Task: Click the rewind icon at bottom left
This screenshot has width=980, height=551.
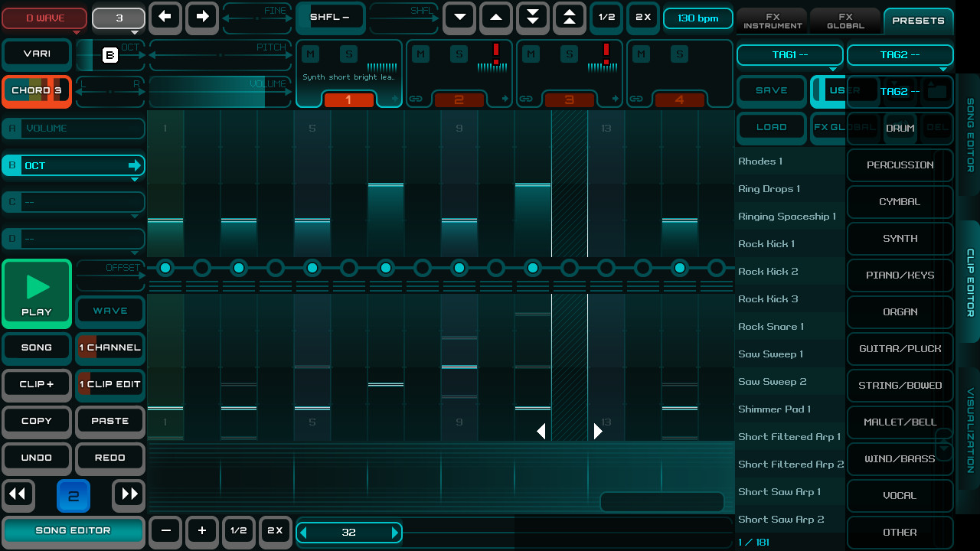Action: (18, 495)
